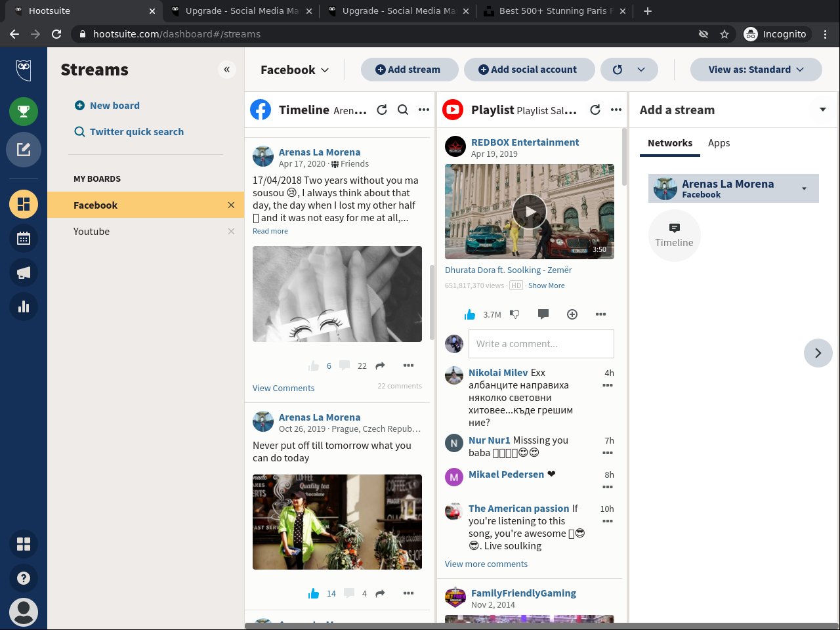Open more options for Nikolai Milev comment
840x630 pixels.
(608, 385)
